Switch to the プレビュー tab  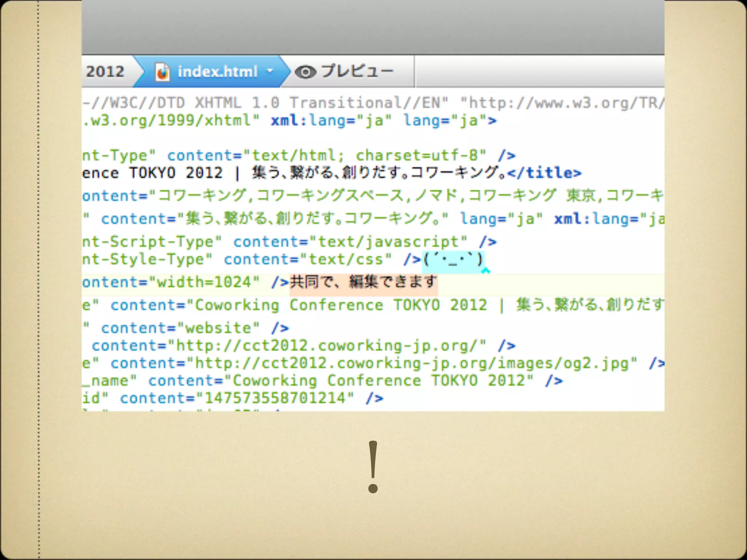pos(357,71)
